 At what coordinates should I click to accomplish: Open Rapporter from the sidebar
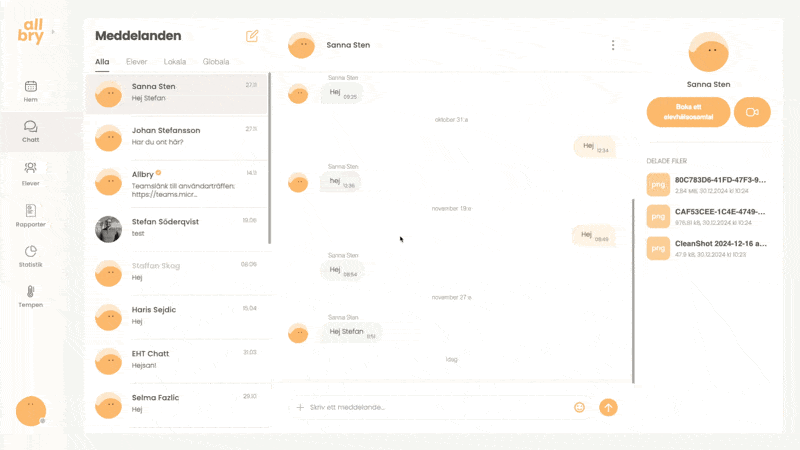31,214
